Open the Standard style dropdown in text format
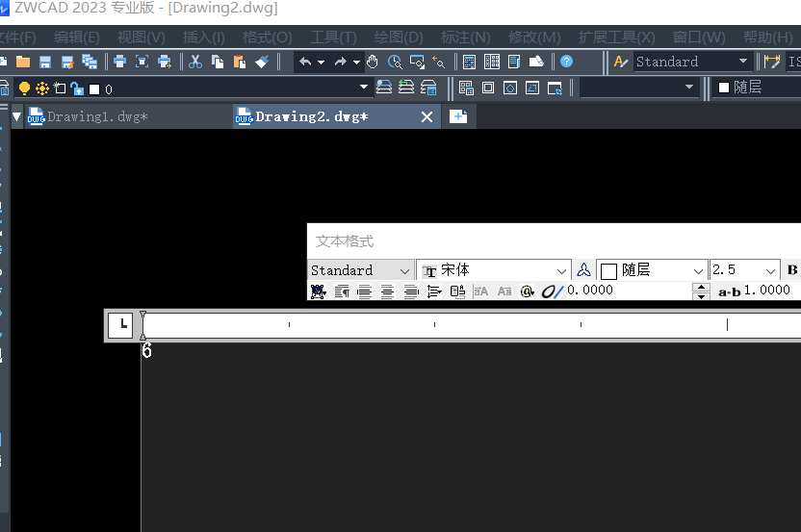 coord(404,270)
